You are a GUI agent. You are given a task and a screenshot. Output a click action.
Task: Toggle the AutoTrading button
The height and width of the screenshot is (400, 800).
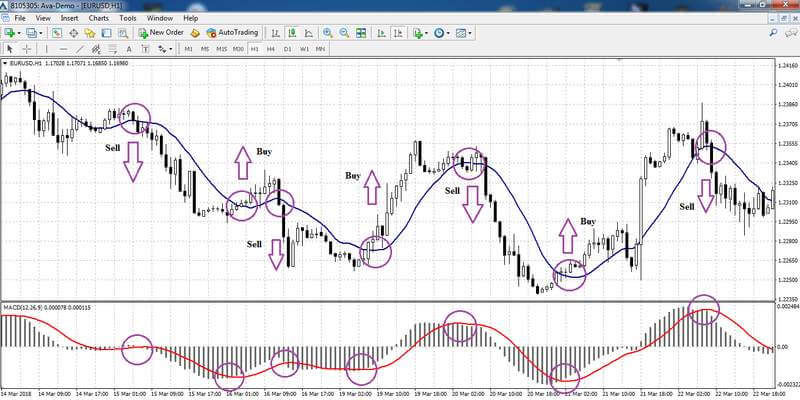click(232, 33)
